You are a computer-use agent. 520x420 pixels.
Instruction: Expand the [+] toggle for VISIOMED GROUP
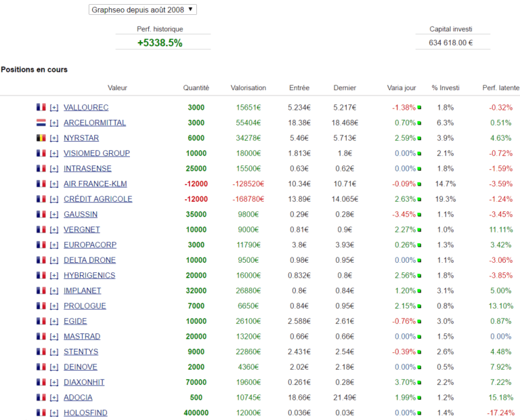54,154
